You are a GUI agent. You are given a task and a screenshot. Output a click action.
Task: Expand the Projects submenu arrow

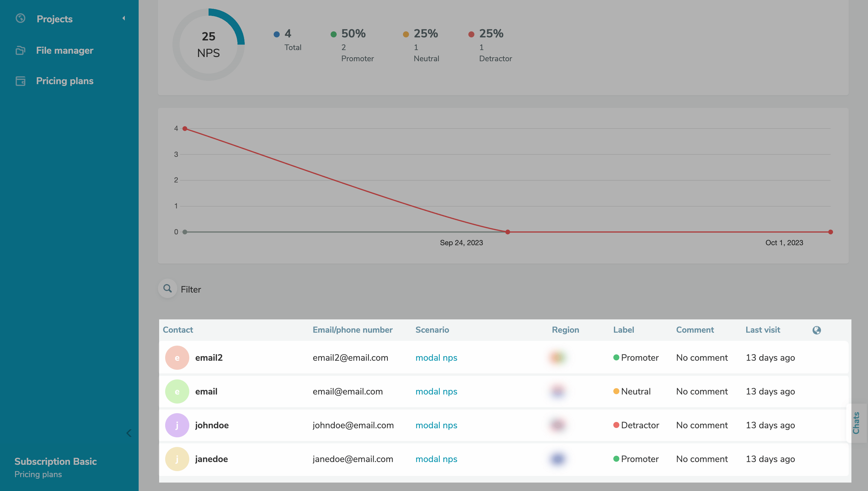point(124,18)
